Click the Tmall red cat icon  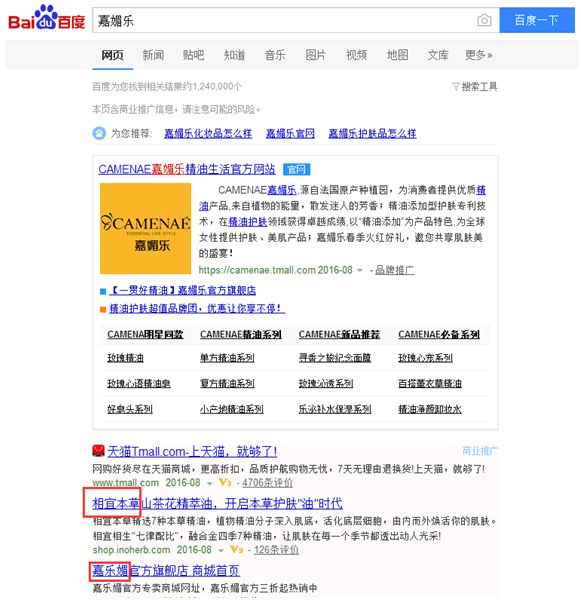coord(98,451)
